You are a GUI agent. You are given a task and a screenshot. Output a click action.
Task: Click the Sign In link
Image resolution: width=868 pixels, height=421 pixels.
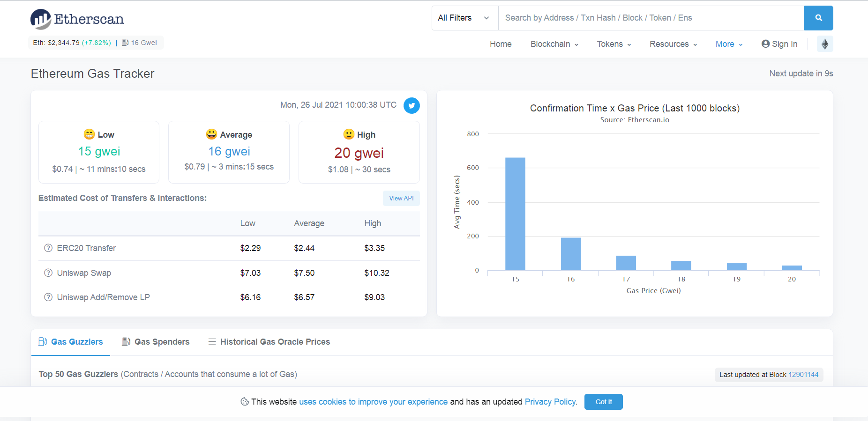(x=779, y=44)
